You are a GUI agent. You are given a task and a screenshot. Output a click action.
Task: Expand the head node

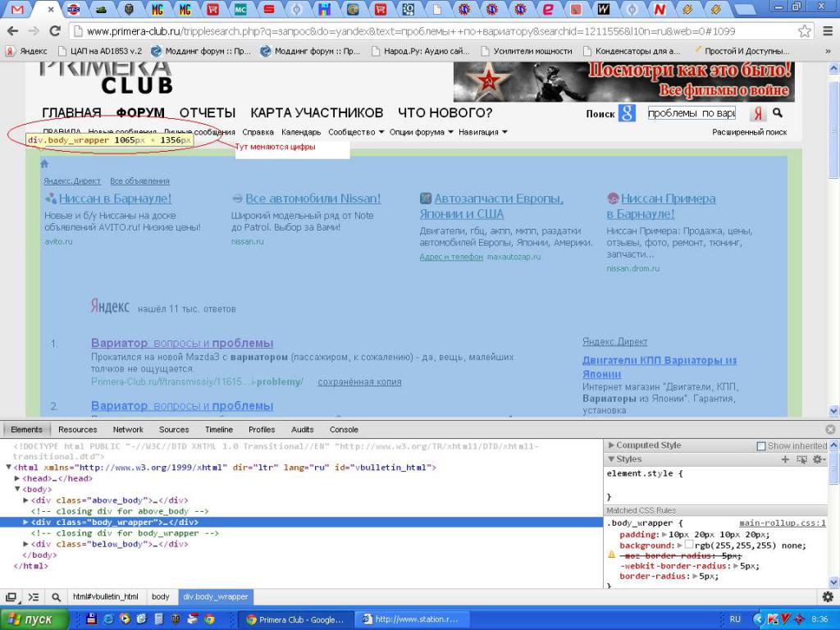coord(17,478)
